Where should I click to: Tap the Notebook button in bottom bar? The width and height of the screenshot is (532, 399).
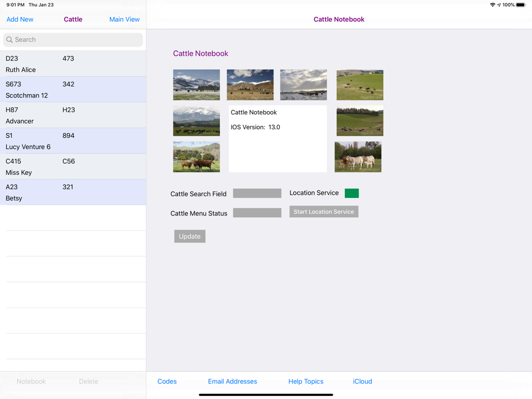tap(31, 381)
